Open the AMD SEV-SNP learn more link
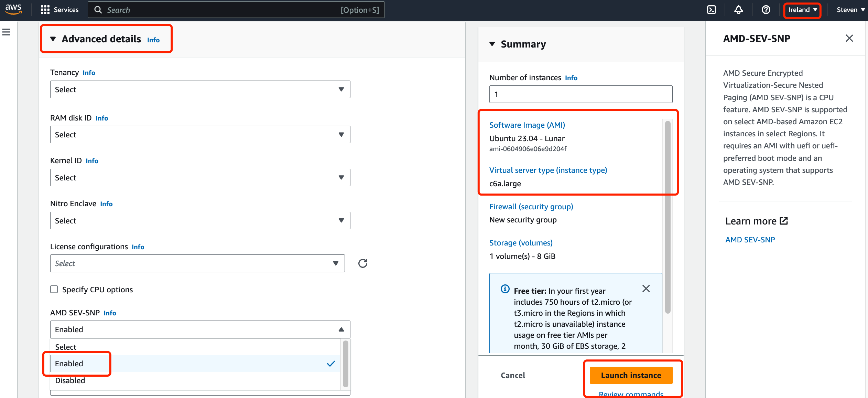 tap(750, 240)
